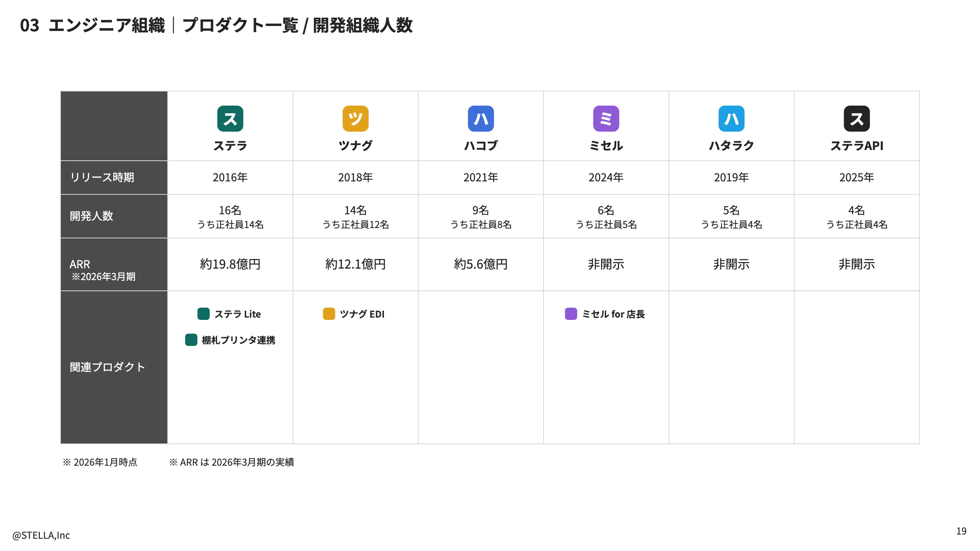The image size is (980, 551).
Task: Click the ツナグ EDI related product label
Action: (x=362, y=314)
